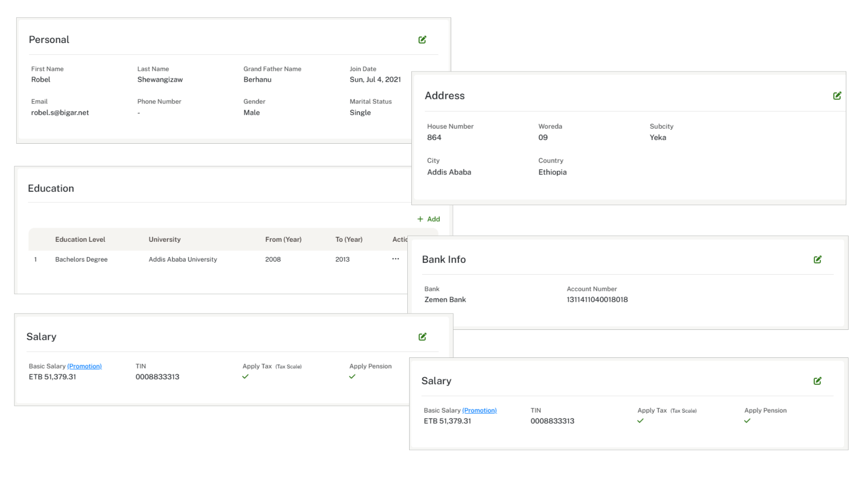Toggle Apply Tax checkmark in right Salary card
The height and width of the screenshot is (488, 868).
pyautogui.click(x=640, y=421)
